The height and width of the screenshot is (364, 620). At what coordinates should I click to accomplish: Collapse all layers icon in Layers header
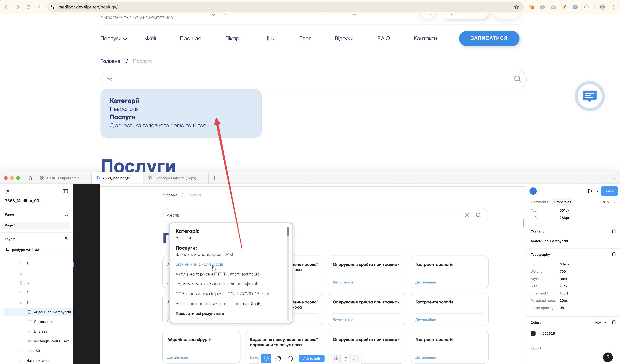coord(66,239)
